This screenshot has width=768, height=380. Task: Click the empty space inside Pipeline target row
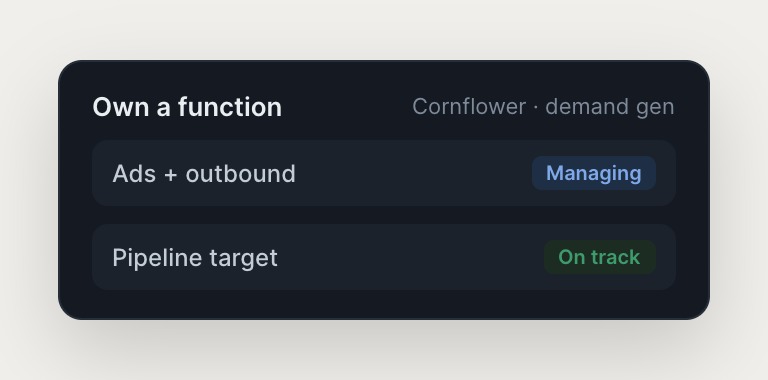410,257
